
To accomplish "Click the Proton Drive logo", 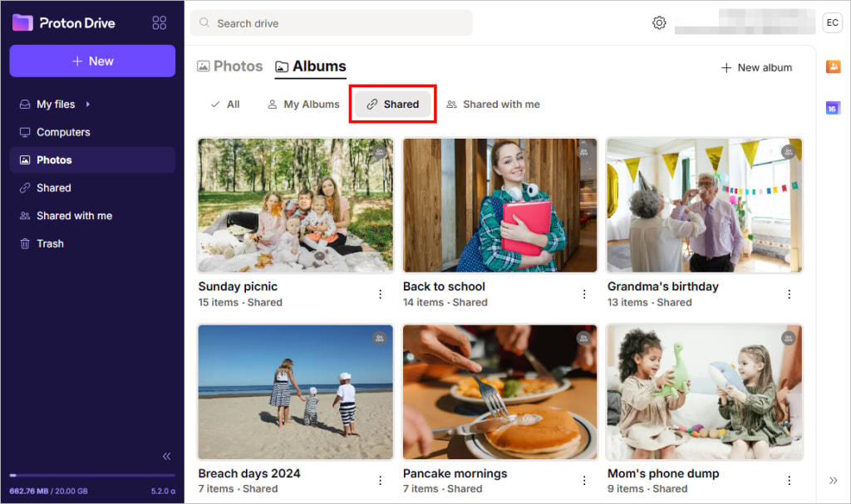I will [x=63, y=22].
